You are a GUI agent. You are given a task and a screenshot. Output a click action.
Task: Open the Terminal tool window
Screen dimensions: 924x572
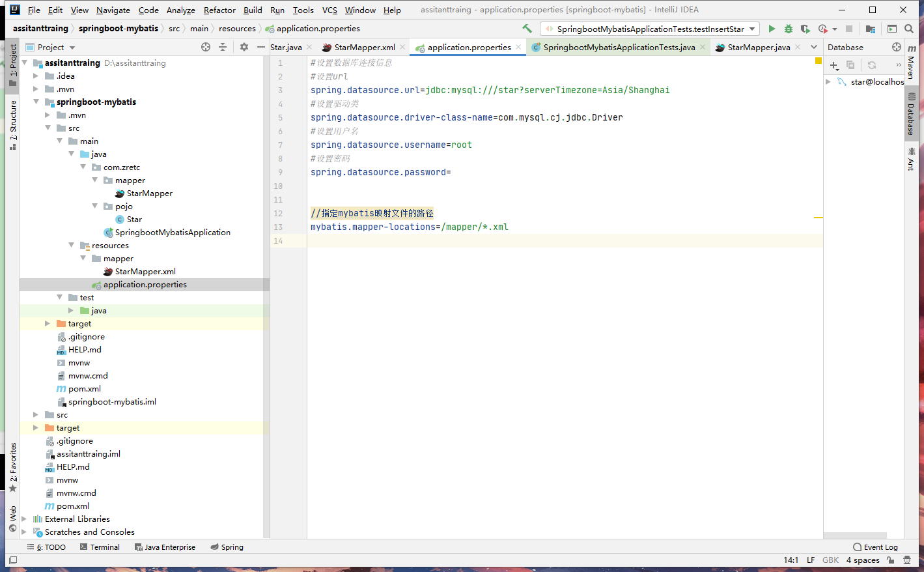100,547
